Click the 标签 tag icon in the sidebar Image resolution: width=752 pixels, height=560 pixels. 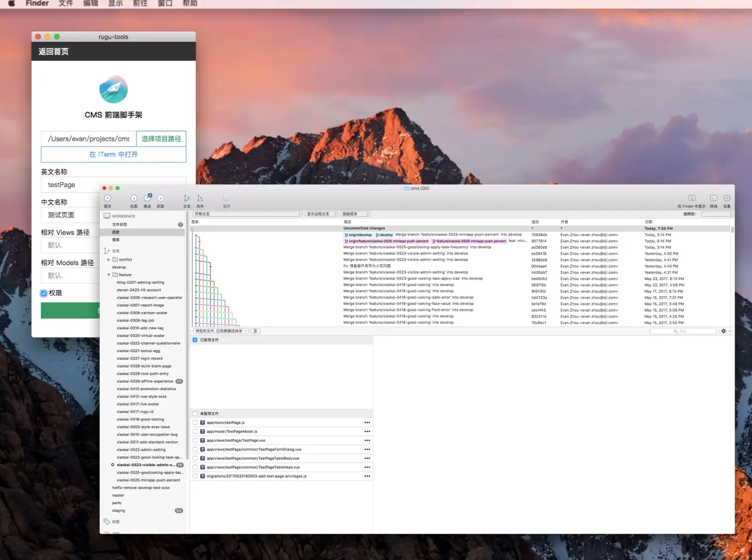[x=107, y=521]
